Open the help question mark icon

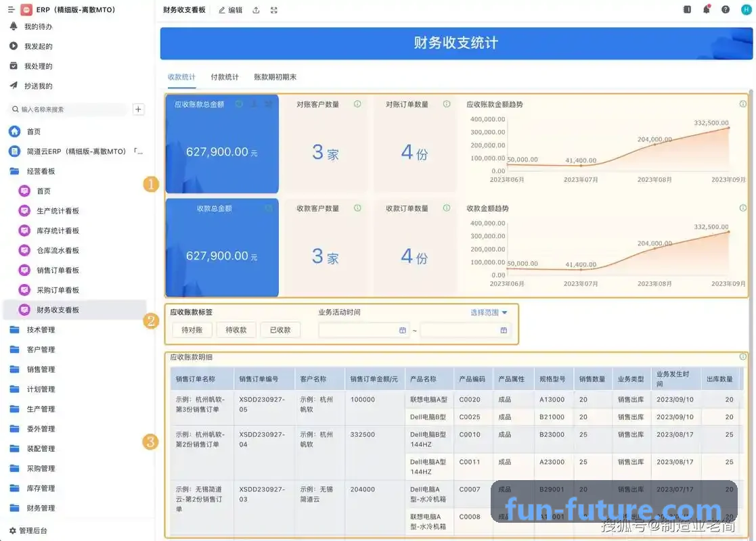click(x=725, y=9)
